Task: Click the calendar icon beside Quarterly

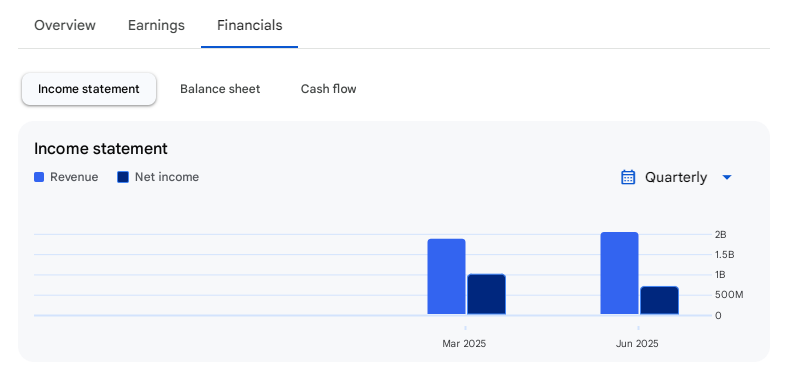Action: 628,177
